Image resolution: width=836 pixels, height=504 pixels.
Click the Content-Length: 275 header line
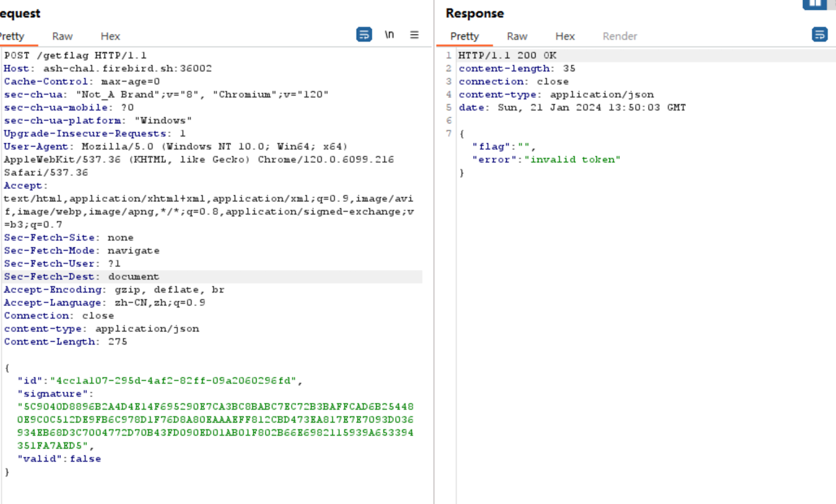(65, 342)
